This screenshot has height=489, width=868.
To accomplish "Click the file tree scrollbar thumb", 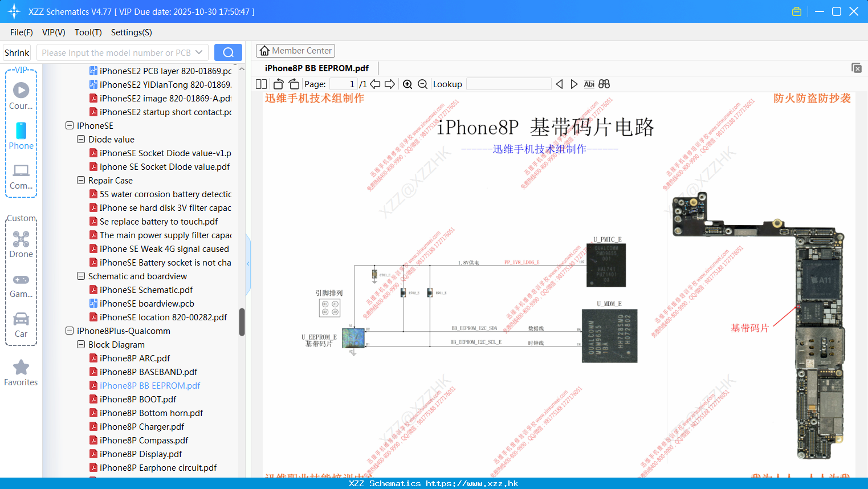I will point(242,322).
